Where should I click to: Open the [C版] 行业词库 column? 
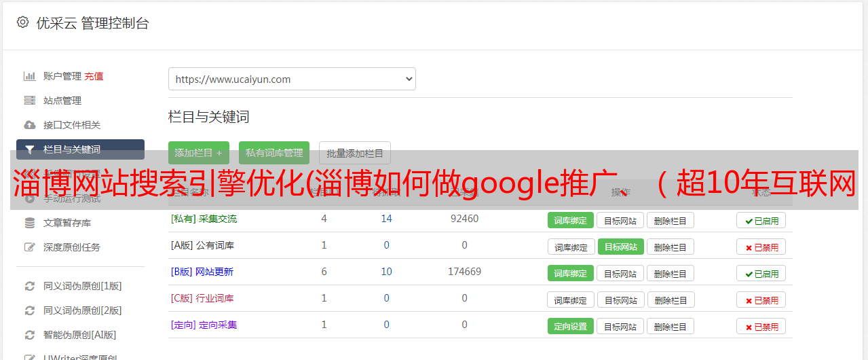point(202,298)
